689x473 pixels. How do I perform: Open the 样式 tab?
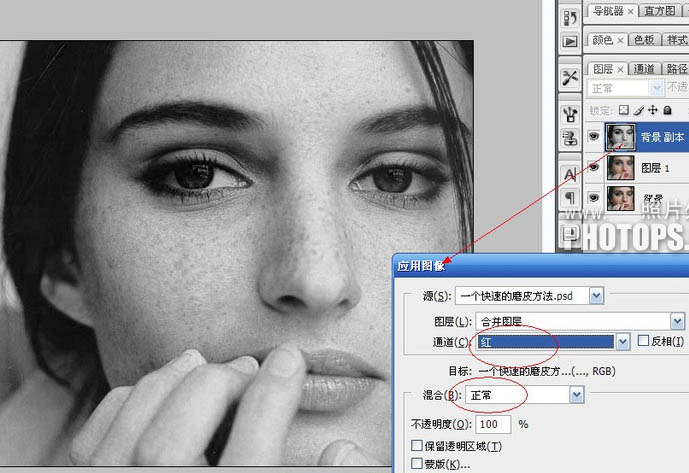pyautogui.click(x=677, y=40)
